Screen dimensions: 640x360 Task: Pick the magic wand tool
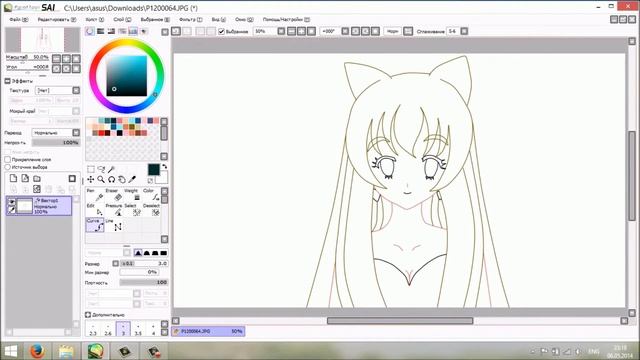pyautogui.click(x=111, y=169)
